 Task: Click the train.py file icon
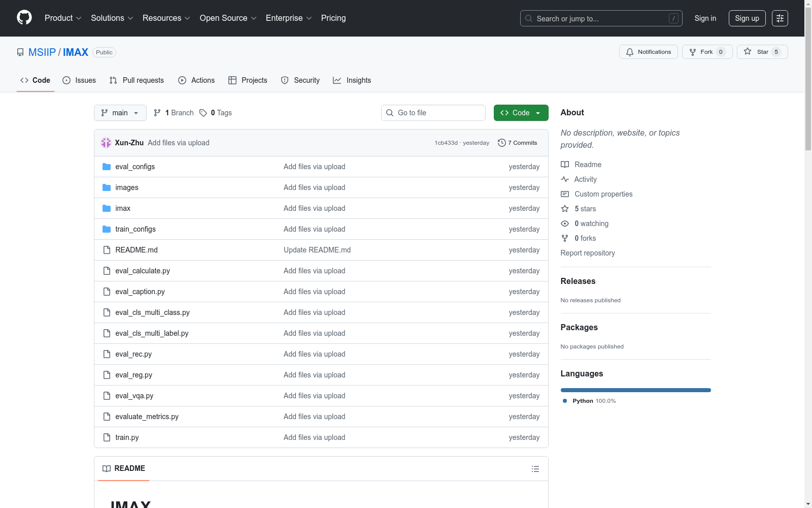point(107,437)
